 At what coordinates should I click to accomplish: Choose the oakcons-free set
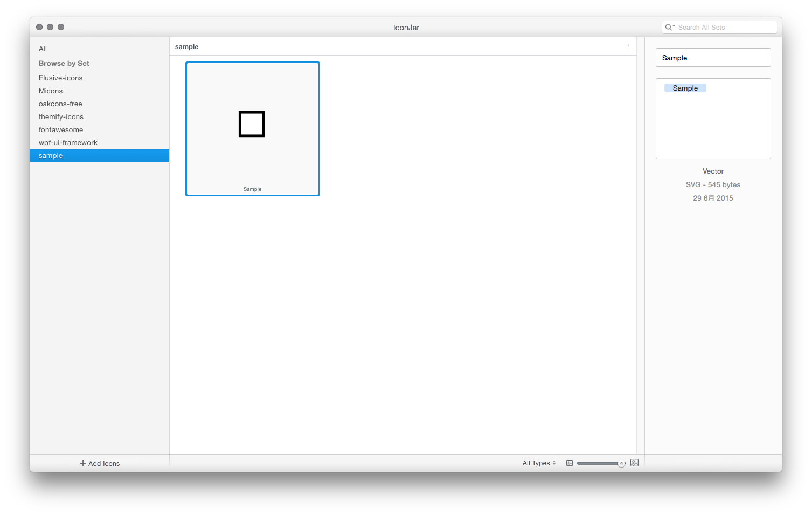click(60, 104)
